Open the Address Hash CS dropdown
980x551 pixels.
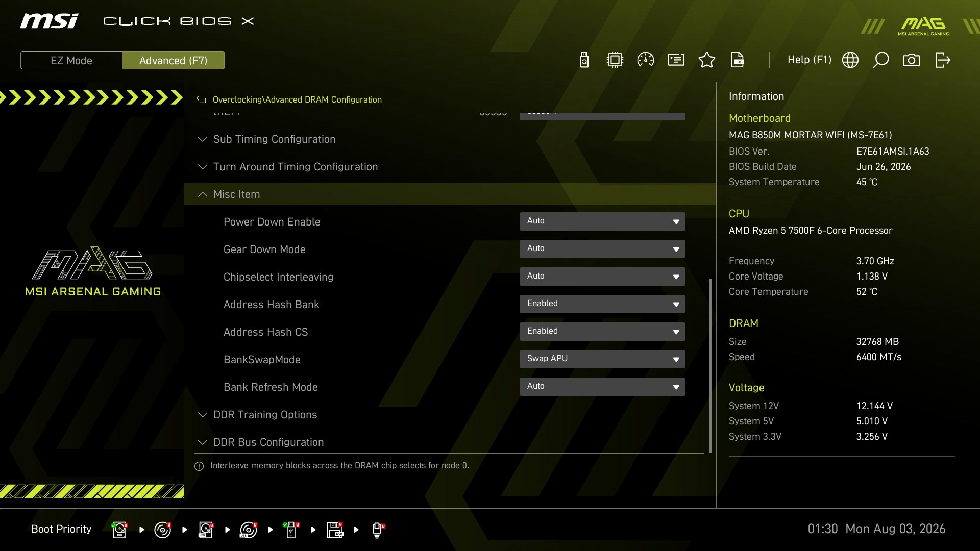pyautogui.click(x=602, y=332)
